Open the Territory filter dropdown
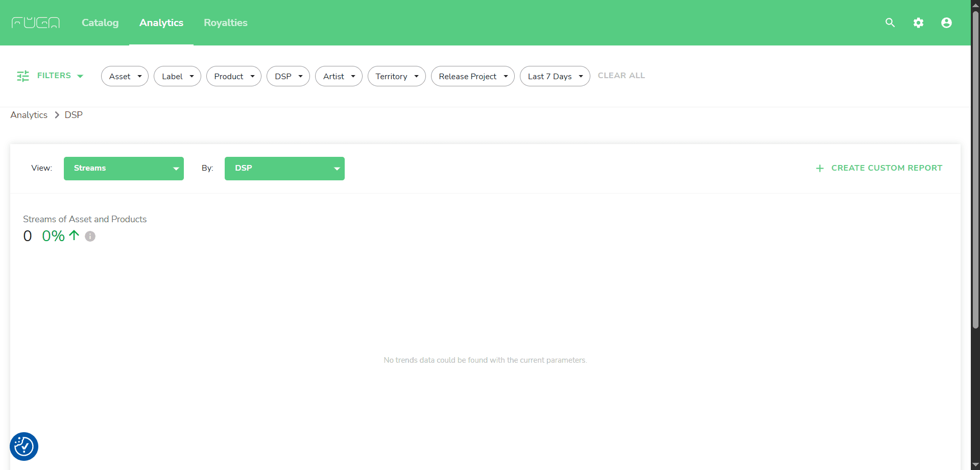 [396, 76]
